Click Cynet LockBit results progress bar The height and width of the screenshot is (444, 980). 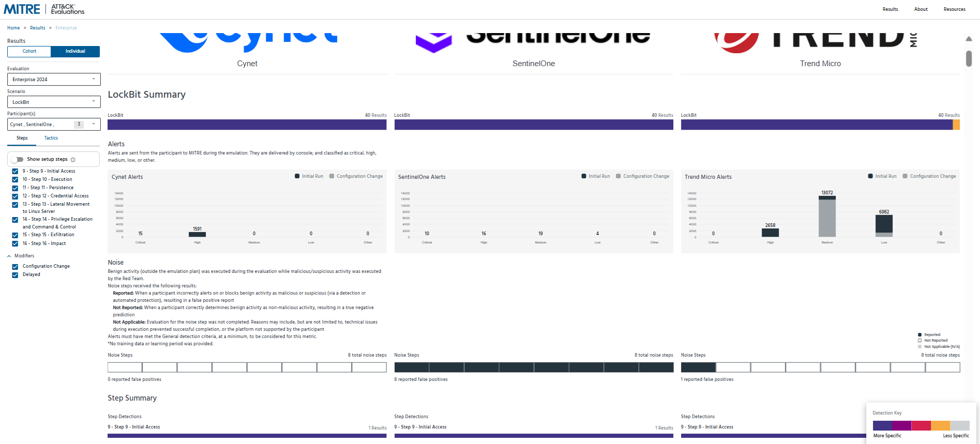click(x=247, y=125)
